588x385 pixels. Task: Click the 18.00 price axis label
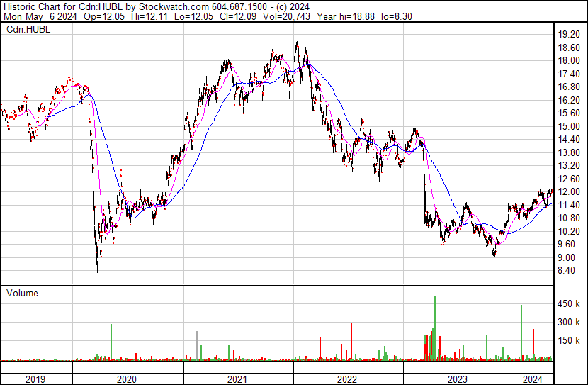(x=569, y=61)
